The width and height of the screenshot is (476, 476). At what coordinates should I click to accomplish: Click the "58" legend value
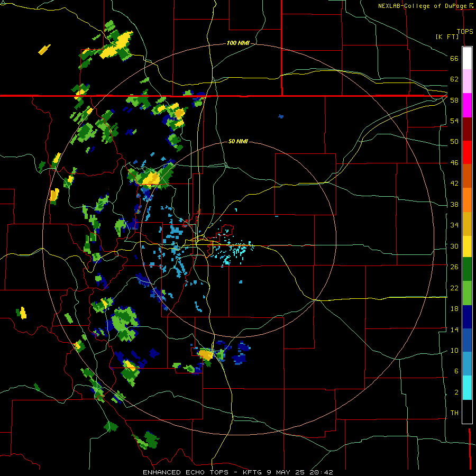(x=454, y=100)
